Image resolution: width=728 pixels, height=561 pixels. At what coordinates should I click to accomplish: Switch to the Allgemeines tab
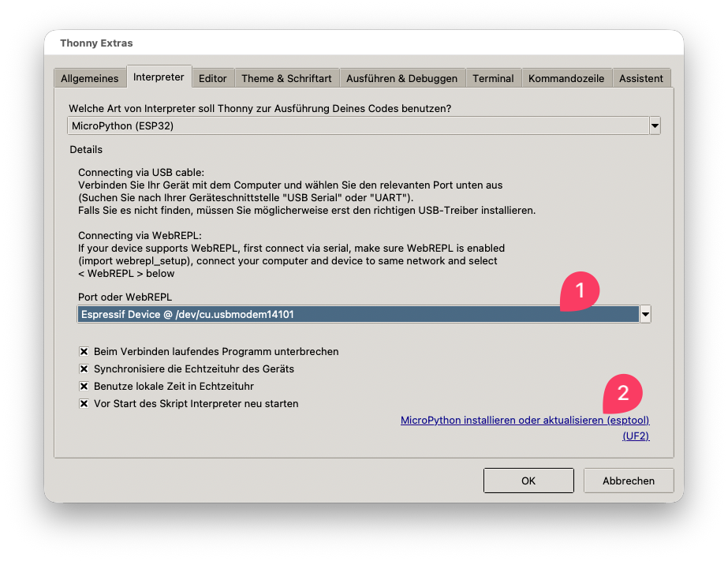coord(90,78)
